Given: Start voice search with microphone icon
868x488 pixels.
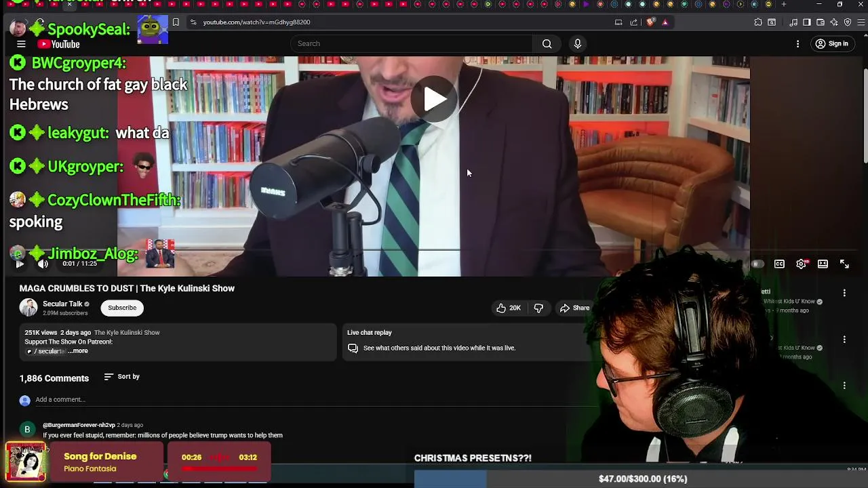Looking at the screenshot, I should point(578,43).
